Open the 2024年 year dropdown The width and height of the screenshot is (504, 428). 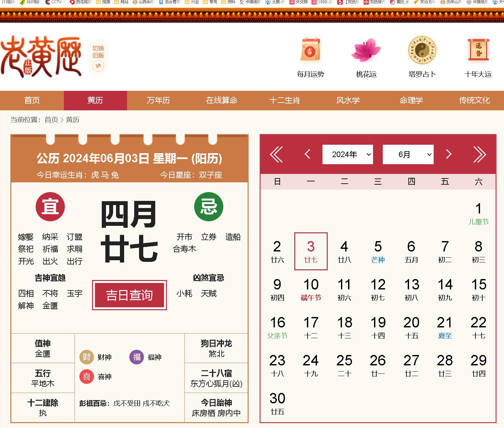pos(347,154)
